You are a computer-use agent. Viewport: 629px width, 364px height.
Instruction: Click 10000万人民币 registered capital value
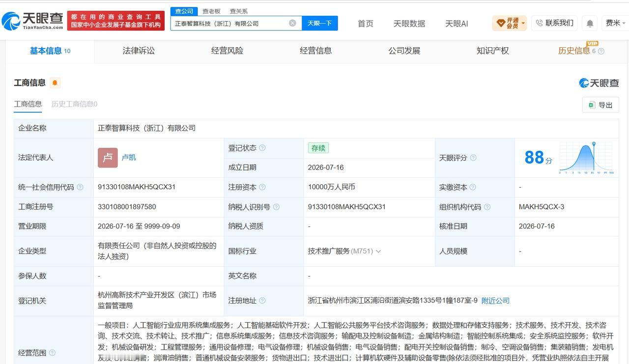(x=332, y=187)
